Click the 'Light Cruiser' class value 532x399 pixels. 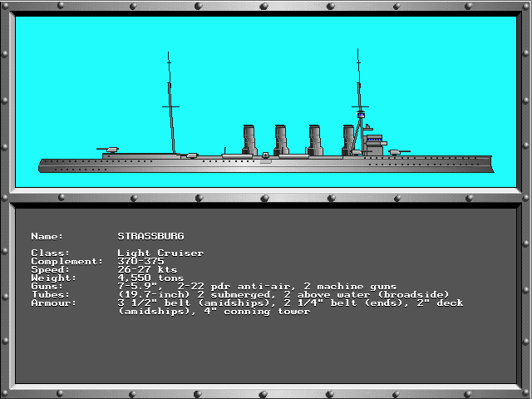pos(160,253)
